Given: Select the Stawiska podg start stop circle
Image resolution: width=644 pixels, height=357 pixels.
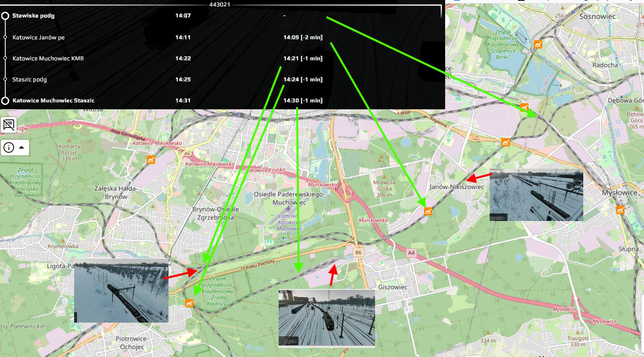Looking at the screenshot, I should 5,16.
